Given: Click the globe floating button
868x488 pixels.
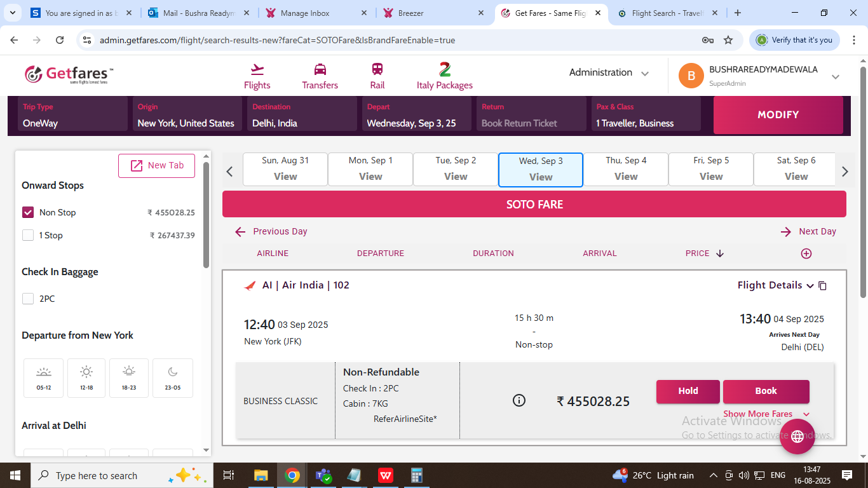Looking at the screenshot, I should pyautogui.click(x=797, y=437).
